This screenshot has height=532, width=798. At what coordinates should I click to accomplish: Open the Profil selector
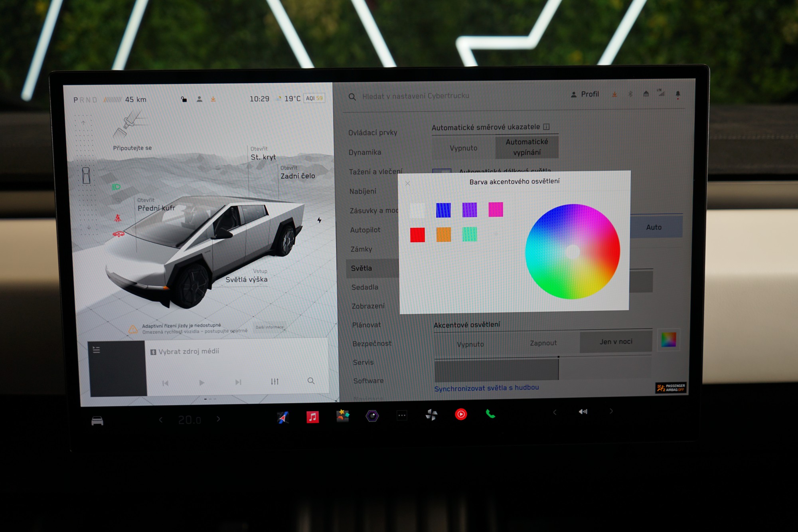click(x=585, y=94)
